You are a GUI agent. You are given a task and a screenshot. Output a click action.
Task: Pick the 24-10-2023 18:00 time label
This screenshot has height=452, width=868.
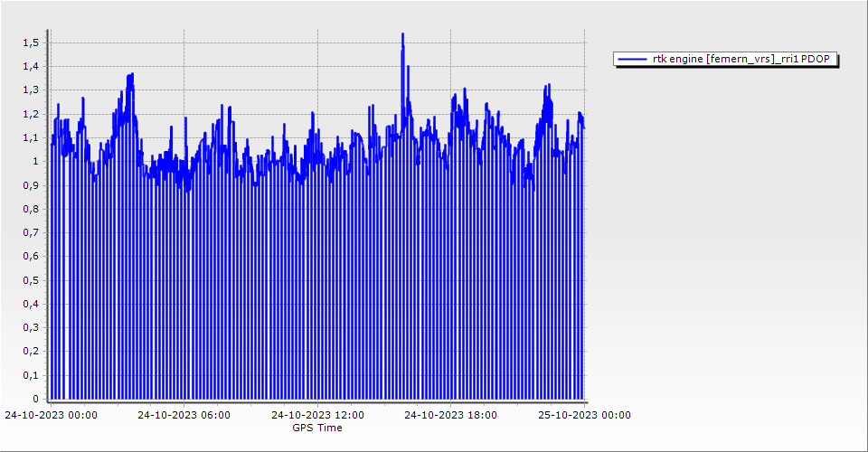coord(450,415)
